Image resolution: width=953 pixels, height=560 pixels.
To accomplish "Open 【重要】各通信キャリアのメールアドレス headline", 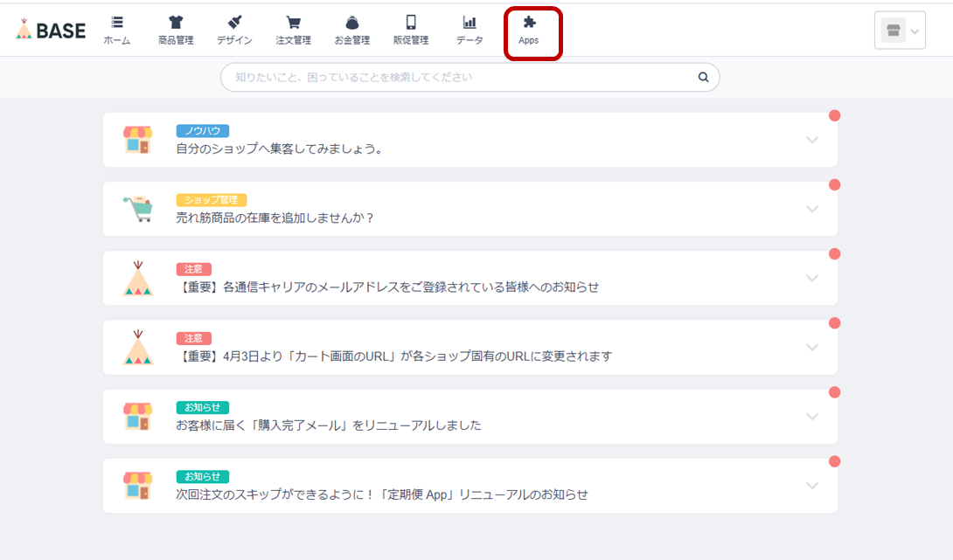I will (x=388, y=287).
